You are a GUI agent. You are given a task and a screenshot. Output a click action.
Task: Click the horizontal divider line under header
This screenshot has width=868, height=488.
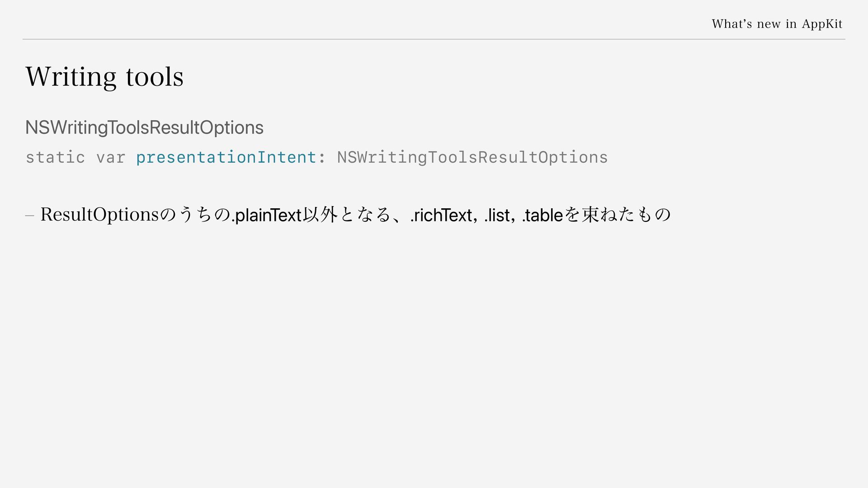tap(434, 39)
